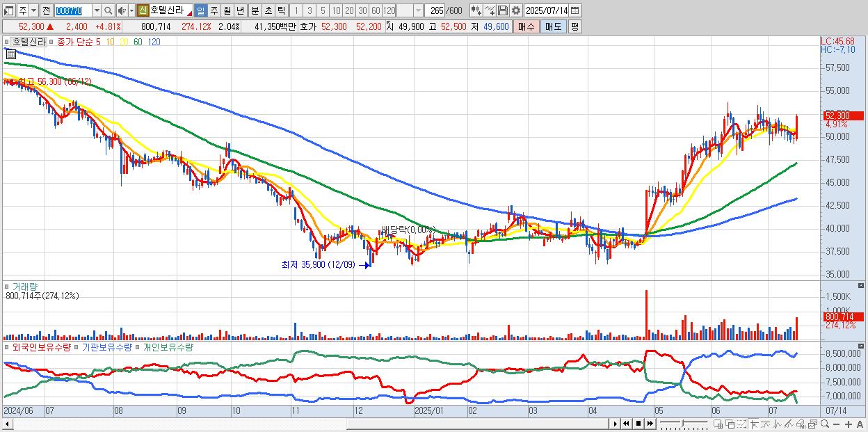The image size is (868, 432).
Task: Select the yearly 년 chart period
Action: [240, 10]
